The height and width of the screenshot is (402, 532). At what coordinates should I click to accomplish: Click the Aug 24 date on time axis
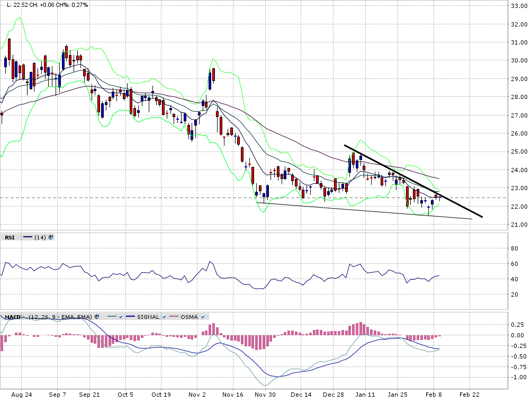(x=21, y=395)
